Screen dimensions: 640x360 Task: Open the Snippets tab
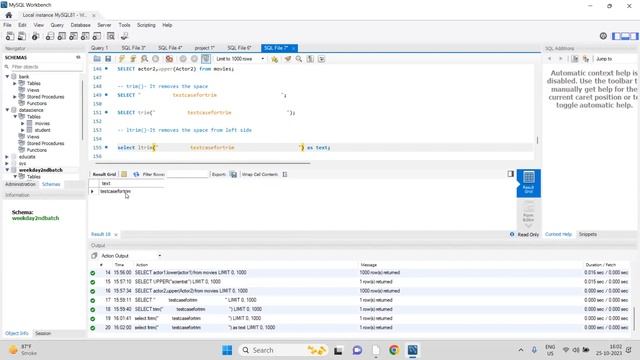(x=588, y=234)
